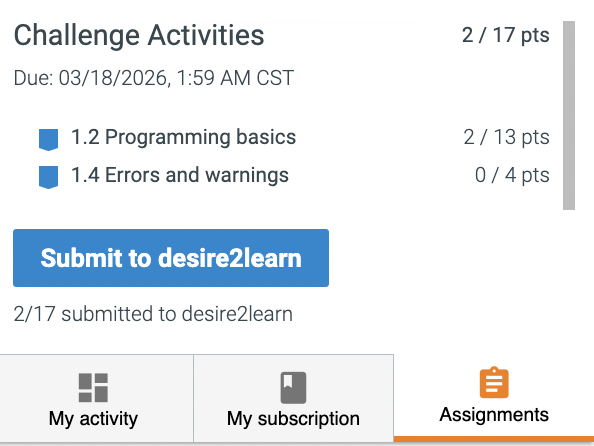The width and height of the screenshot is (594, 446).
Task: Click blue marker beside 1.2 Programming basics
Action: coord(48,139)
